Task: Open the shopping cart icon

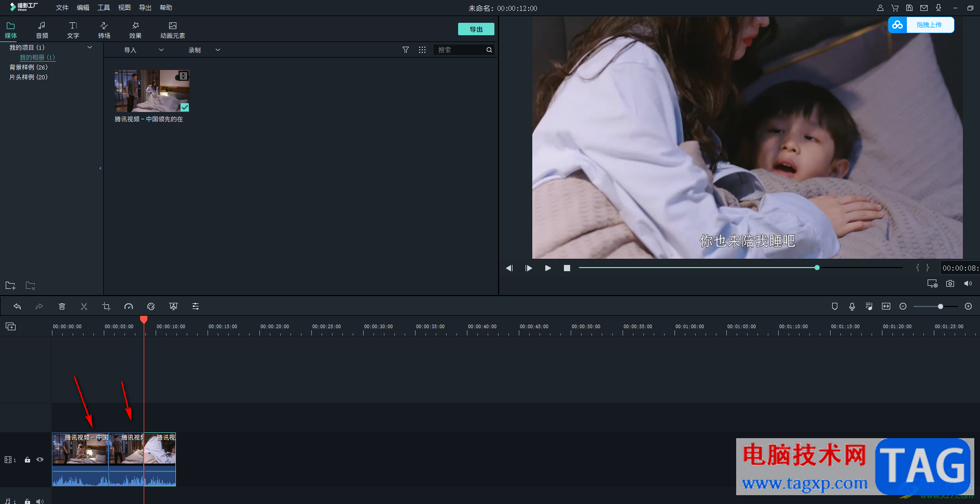Action: [x=895, y=8]
